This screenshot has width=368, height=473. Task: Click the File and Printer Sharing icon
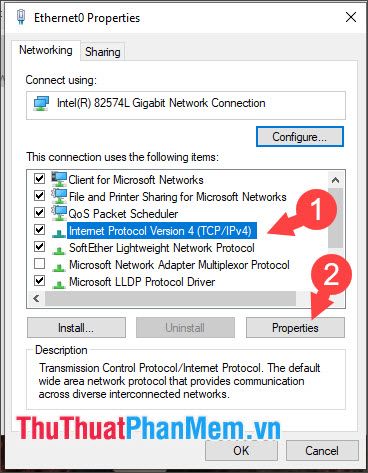[x=59, y=196]
